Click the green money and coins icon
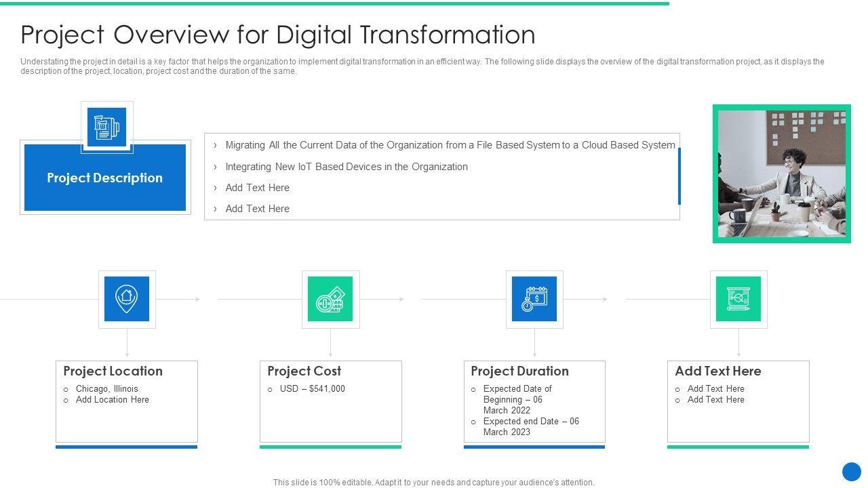The height and width of the screenshot is (488, 868). pos(330,299)
